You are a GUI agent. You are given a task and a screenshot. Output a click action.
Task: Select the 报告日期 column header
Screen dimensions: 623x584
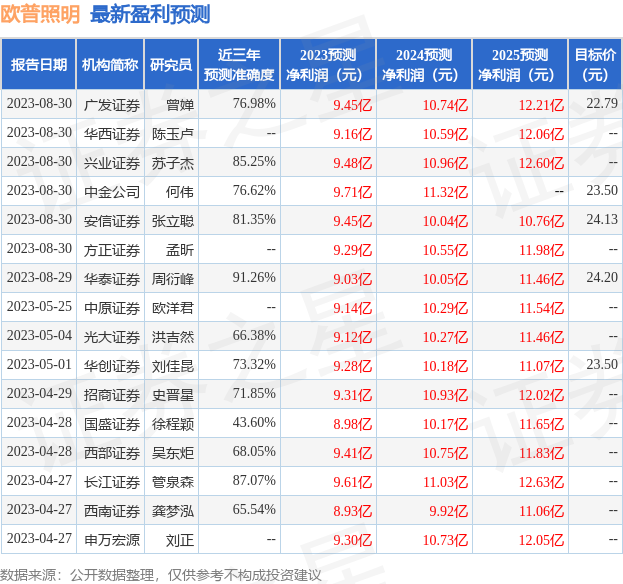[x=39, y=64]
